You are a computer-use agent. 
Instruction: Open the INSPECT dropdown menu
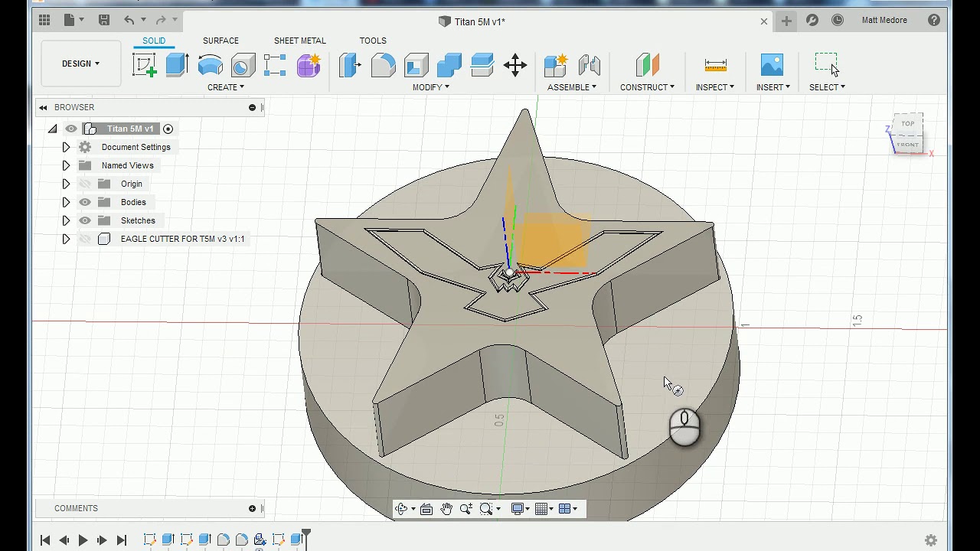[x=715, y=87]
